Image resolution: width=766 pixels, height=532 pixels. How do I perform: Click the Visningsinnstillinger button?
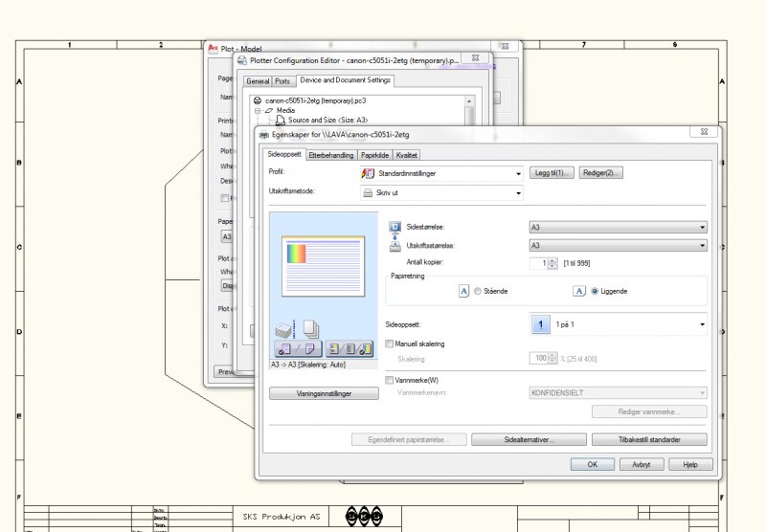[x=324, y=394]
